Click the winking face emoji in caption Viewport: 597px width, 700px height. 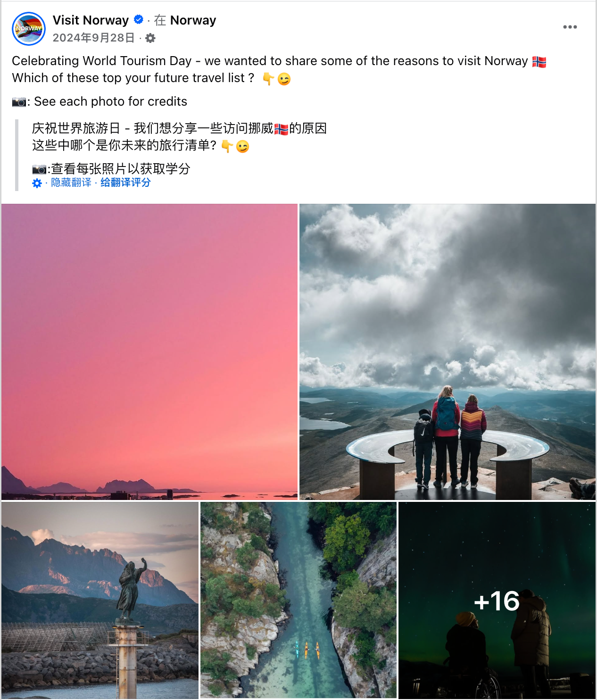(284, 79)
